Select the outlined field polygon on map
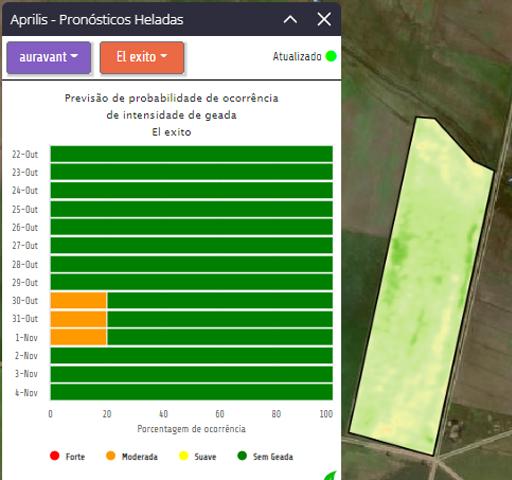The width and height of the screenshot is (512, 480). pyautogui.click(x=421, y=286)
